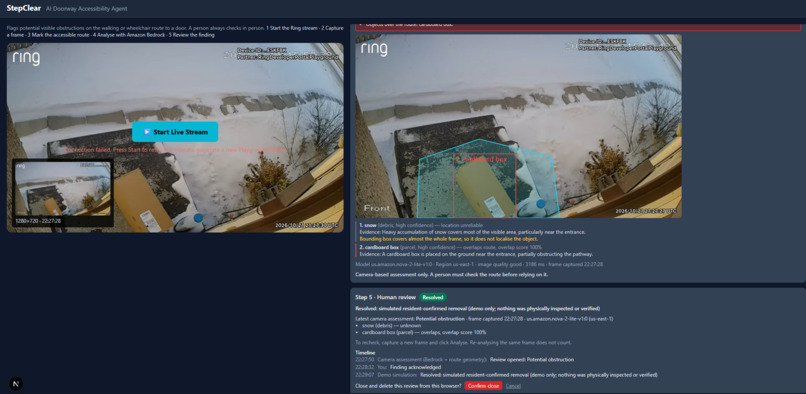Click the "Camera-based assessment only" disclaimer
The width and height of the screenshot is (806, 394).
click(451, 275)
